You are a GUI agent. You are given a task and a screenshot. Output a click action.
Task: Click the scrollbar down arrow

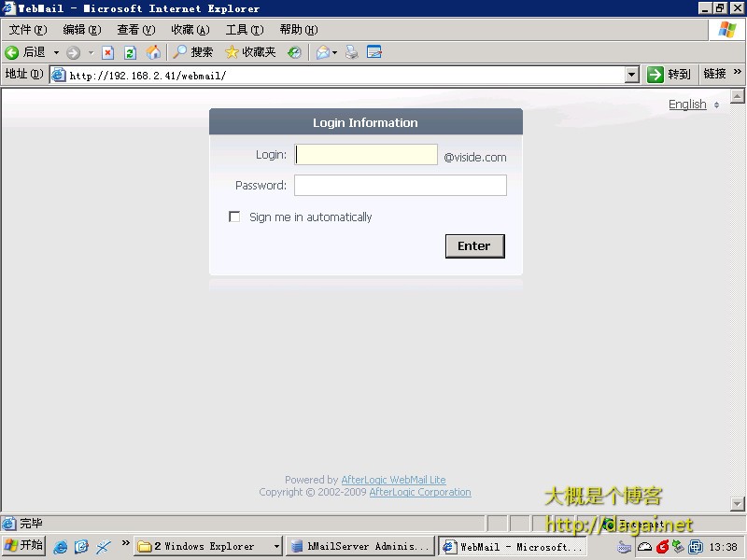pyautogui.click(x=737, y=503)
